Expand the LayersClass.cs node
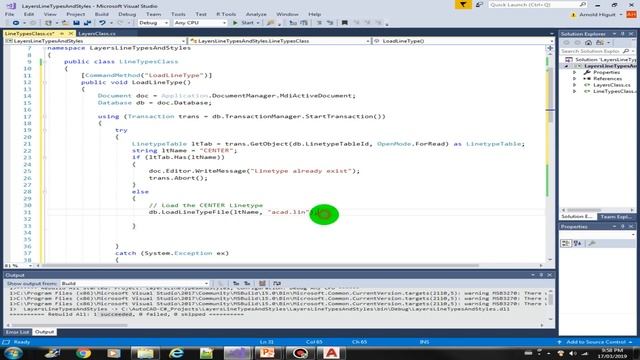640x360 pixels. click(x=575, y=85)
